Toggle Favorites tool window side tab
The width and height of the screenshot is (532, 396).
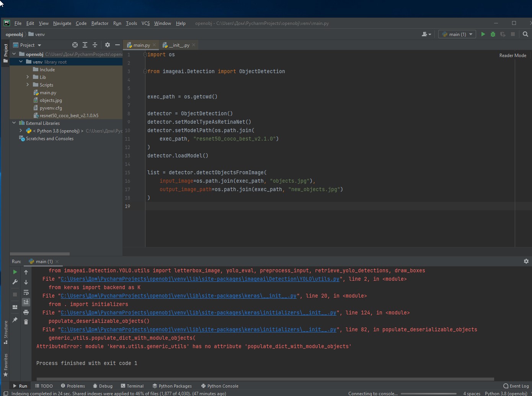[5, 365]
